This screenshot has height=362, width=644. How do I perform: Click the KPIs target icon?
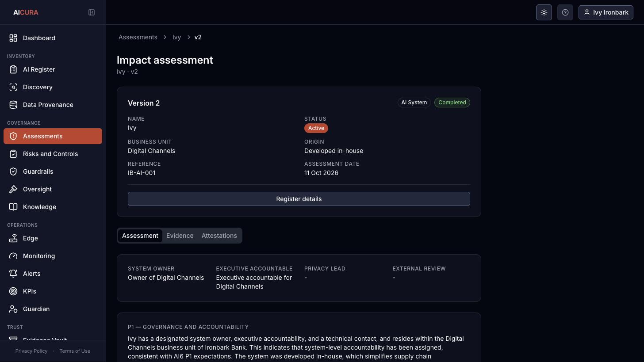coord(13,291)
